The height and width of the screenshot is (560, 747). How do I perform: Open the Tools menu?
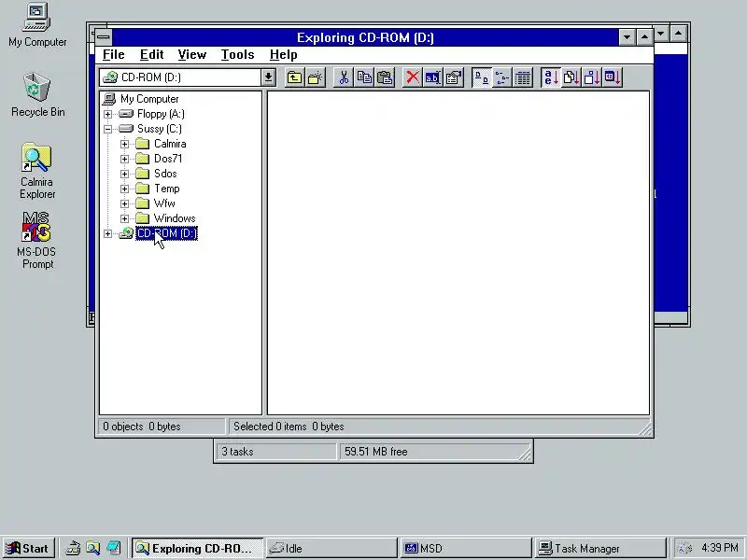(x=237, y=55)
